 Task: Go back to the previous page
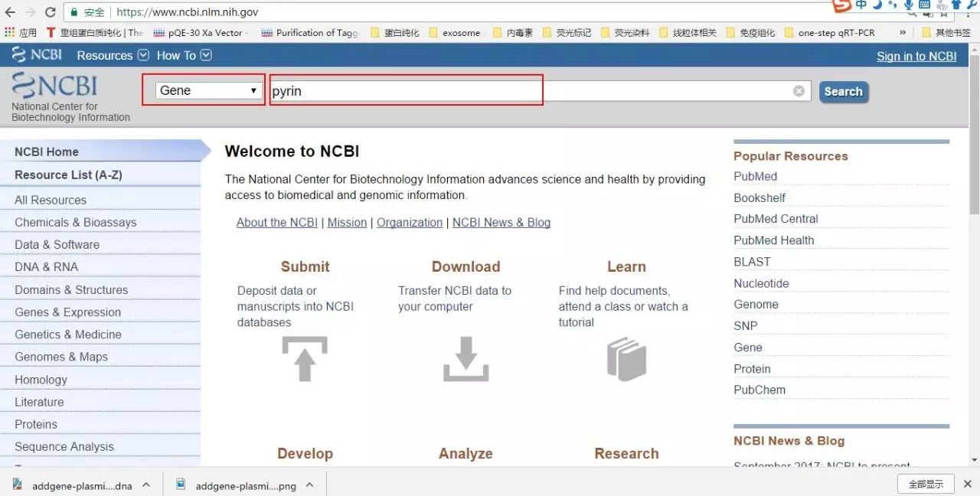[10, 12]
